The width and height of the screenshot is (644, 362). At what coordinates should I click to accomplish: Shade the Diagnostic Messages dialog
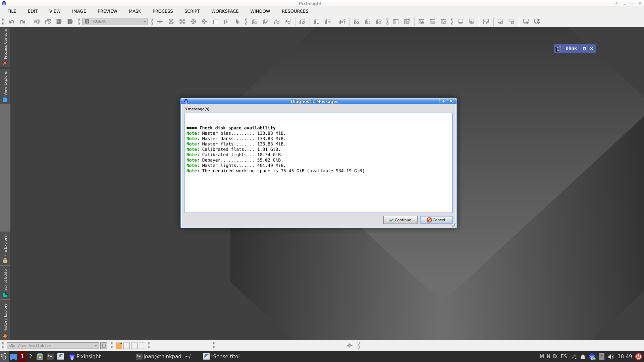coord(443,101)
